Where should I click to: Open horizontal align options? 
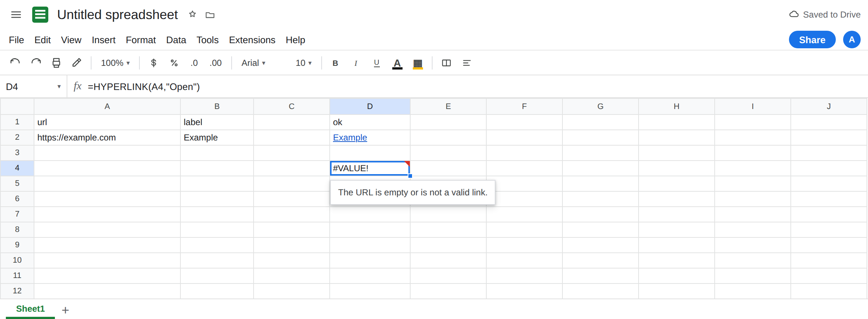[467, 63]
